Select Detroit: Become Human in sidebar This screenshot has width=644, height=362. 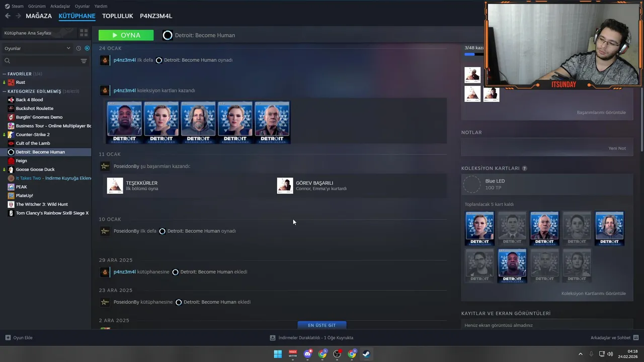pos(46,152)
